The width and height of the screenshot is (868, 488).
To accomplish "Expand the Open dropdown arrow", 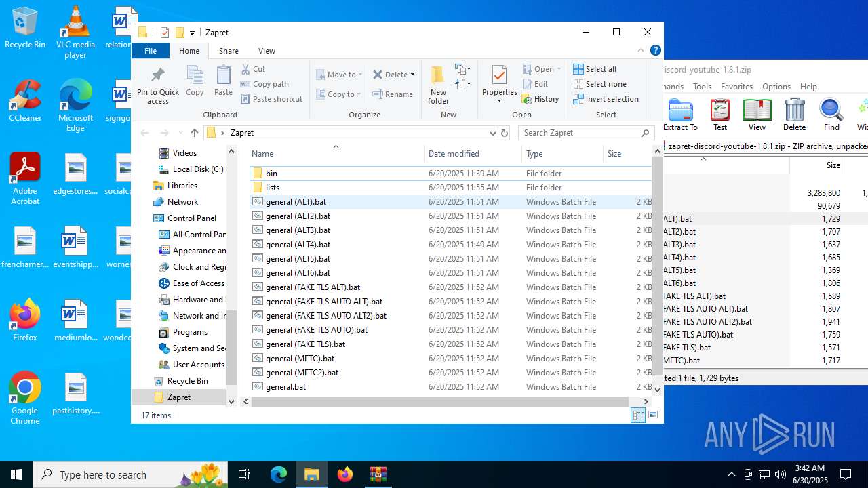I will coord(559,69).
